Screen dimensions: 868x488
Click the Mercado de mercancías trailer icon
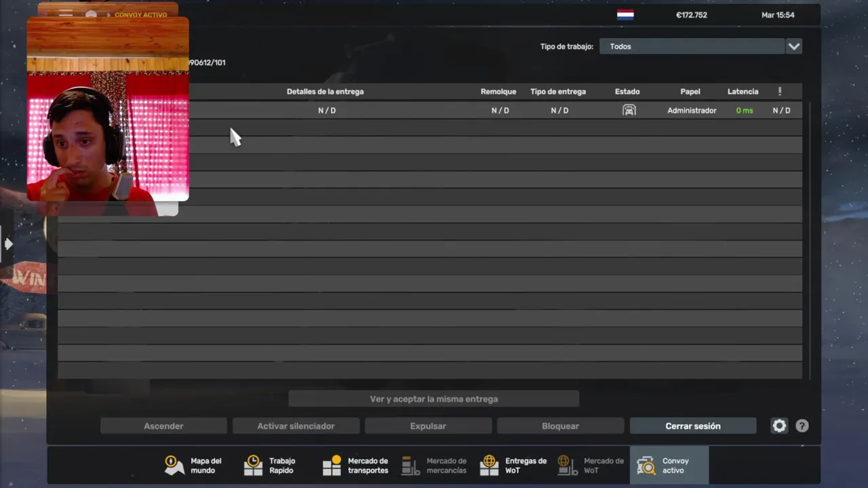click(410, 465)
